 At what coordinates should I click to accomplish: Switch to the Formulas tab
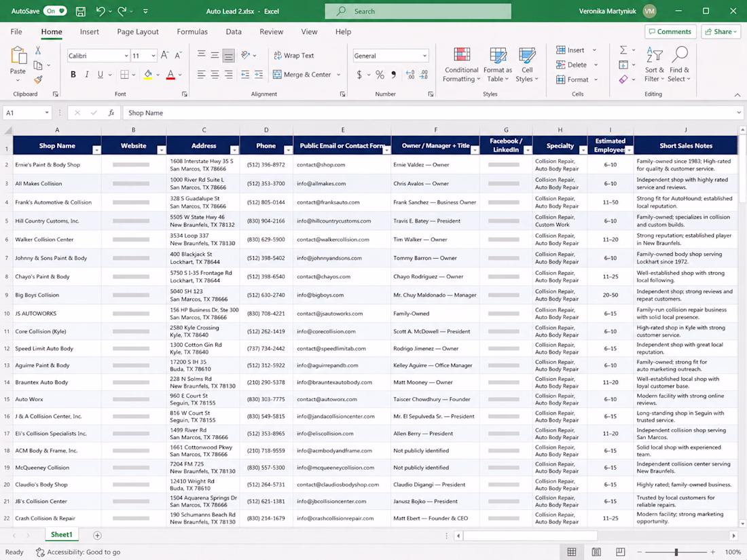(192, 31)
